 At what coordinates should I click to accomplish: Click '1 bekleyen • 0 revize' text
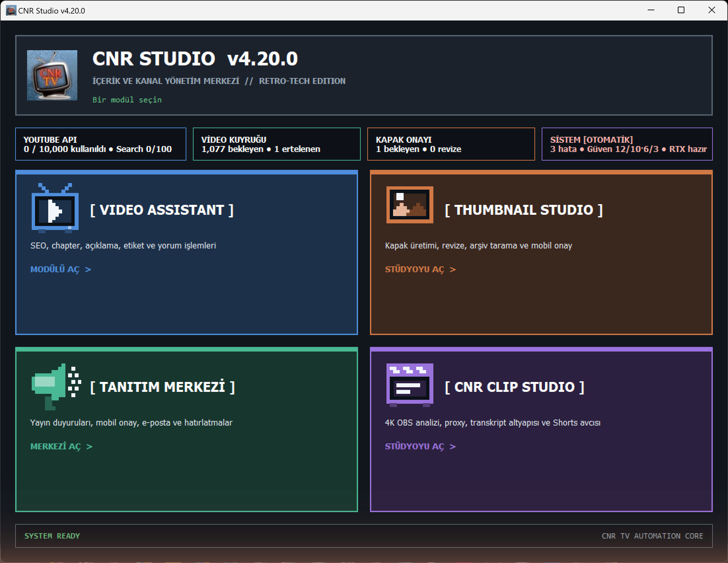click(x=419, y=149)
